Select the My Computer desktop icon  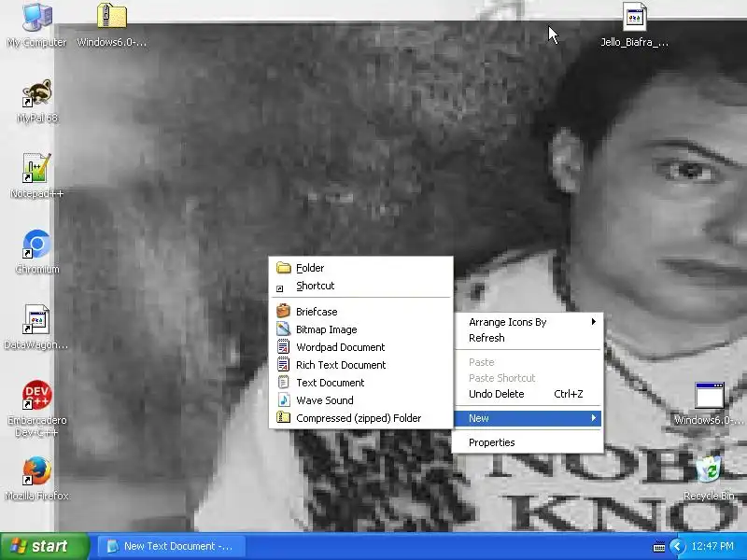coord(36,25)
